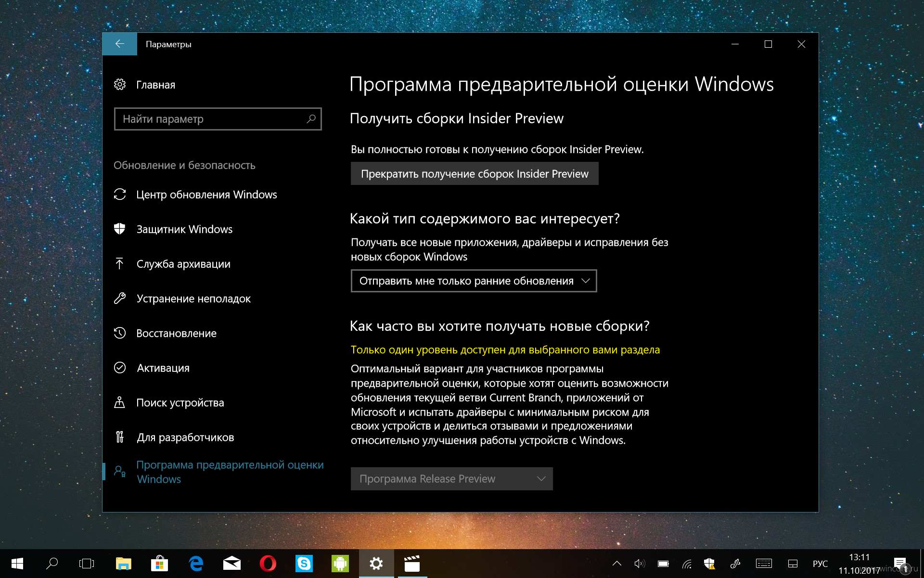This screenshot has height=578, width=924.
Task: Open the network Wi-Fi tray icon
Action: pos(687,564)
